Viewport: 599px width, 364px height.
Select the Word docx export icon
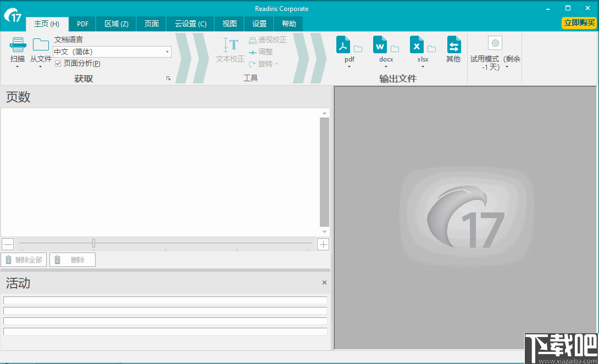click(380, 46)
